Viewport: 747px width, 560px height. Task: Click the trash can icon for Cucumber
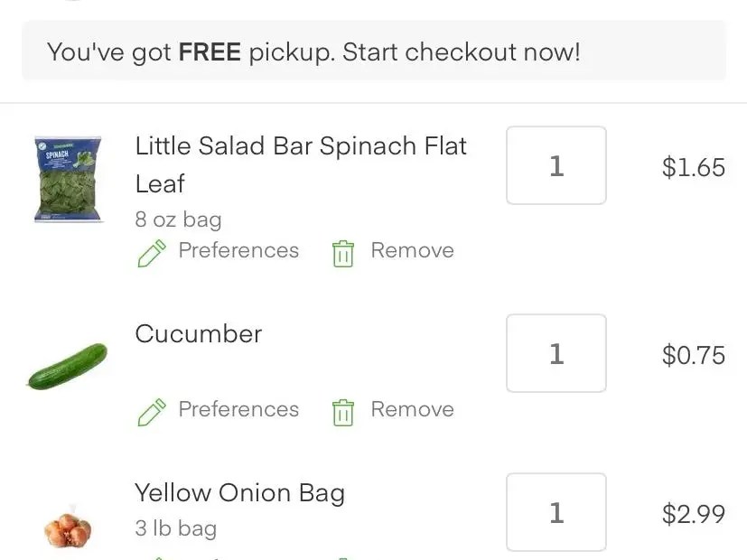tap(342, 409)
